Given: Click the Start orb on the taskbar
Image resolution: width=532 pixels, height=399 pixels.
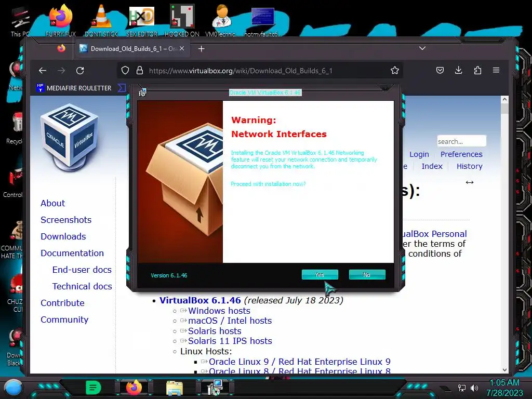Looking at the screenshot, I should [x=14, y=388].
